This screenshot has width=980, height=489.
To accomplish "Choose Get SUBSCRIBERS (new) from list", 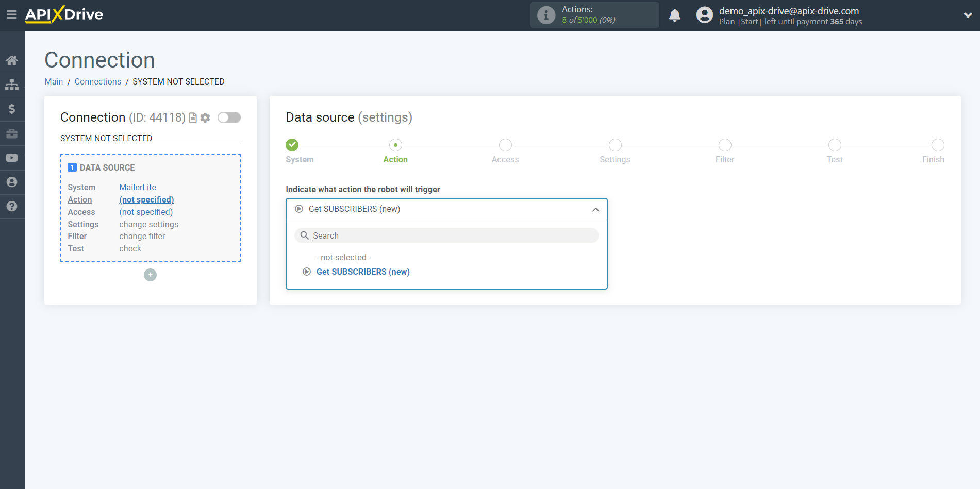I will [363, 272].
